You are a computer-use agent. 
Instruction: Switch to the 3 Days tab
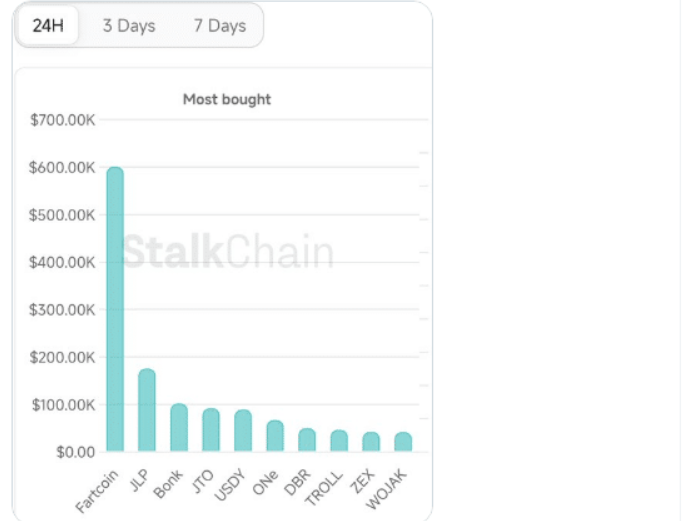tap(129, 26)
